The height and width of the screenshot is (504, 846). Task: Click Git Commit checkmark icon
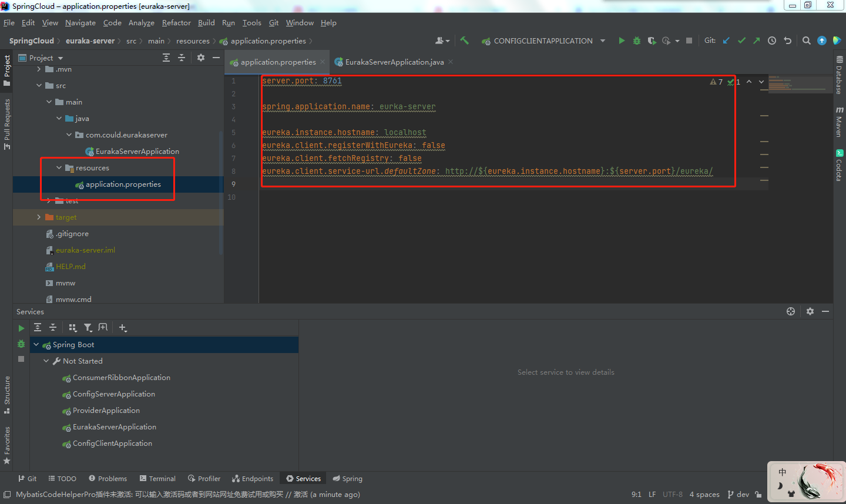(x=741, y=41)
